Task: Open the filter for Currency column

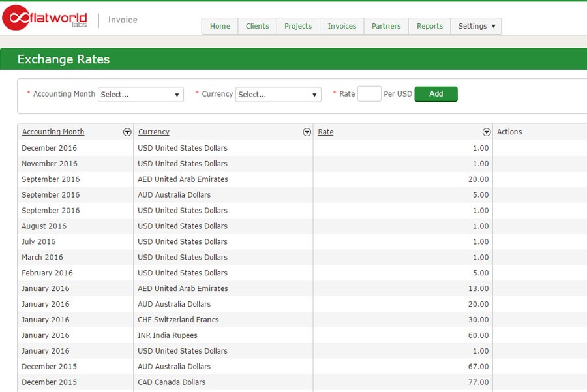Action: click(307, 132)
